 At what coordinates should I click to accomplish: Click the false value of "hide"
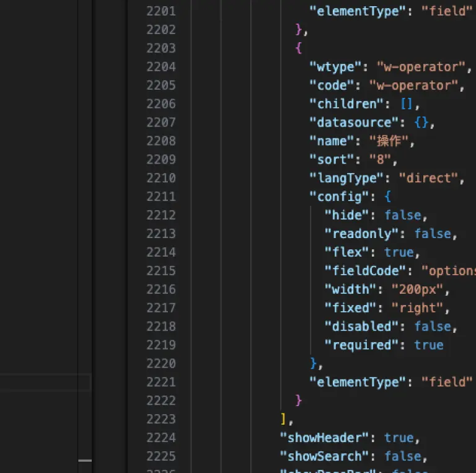[402, 215]
